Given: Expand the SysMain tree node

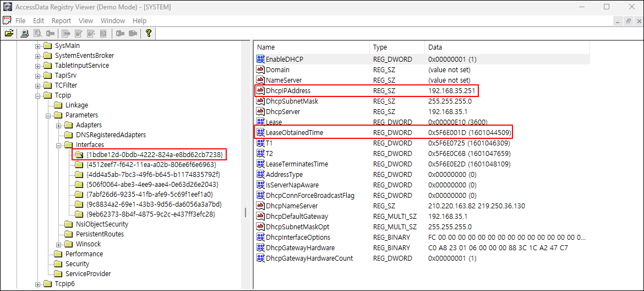Looking at the screenshot, I should (38, 46).
